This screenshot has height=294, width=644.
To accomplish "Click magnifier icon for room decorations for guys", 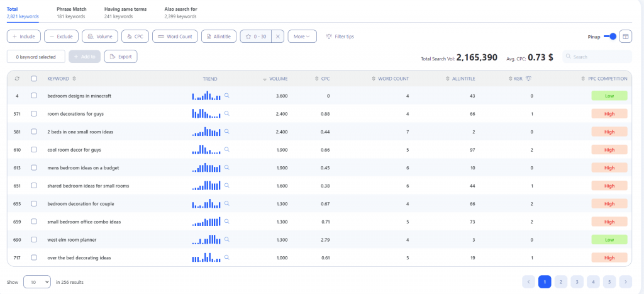I will coord(226,113).
